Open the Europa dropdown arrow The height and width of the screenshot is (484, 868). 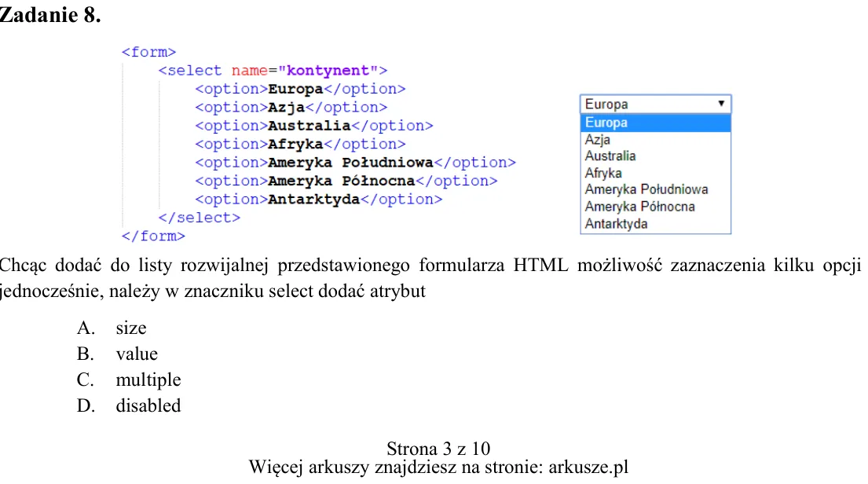tap(721, 104)
